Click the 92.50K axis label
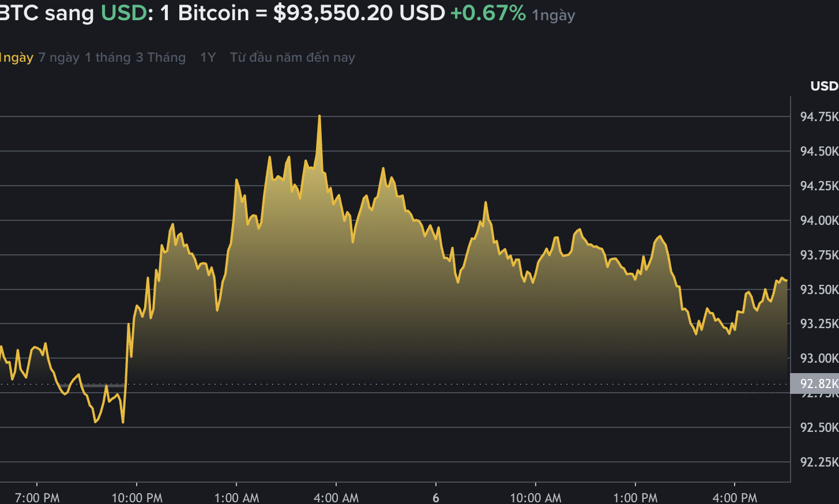Image resolution: width=839 pixels, height=504 pixels. [x=818, y=428]
